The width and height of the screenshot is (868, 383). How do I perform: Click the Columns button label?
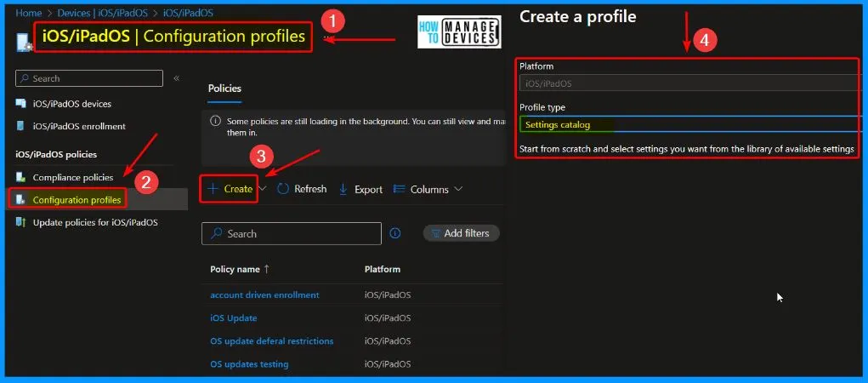[429, 190]
